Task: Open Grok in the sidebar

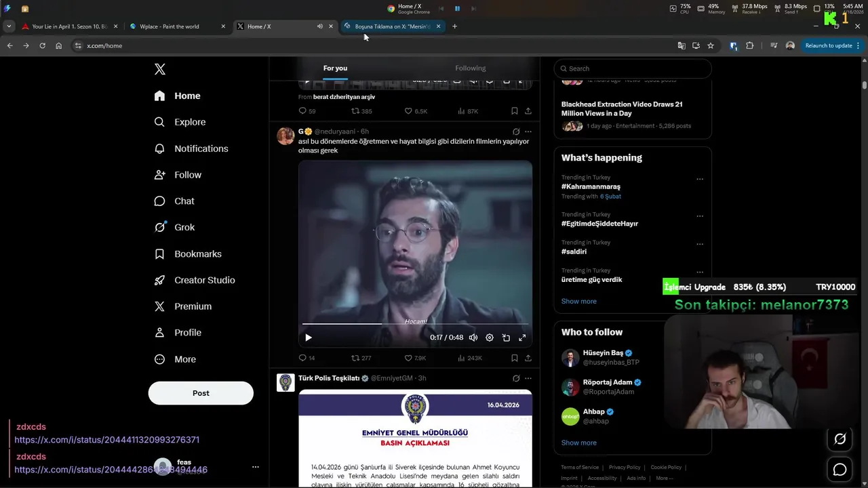Action: tap(174, 228)
